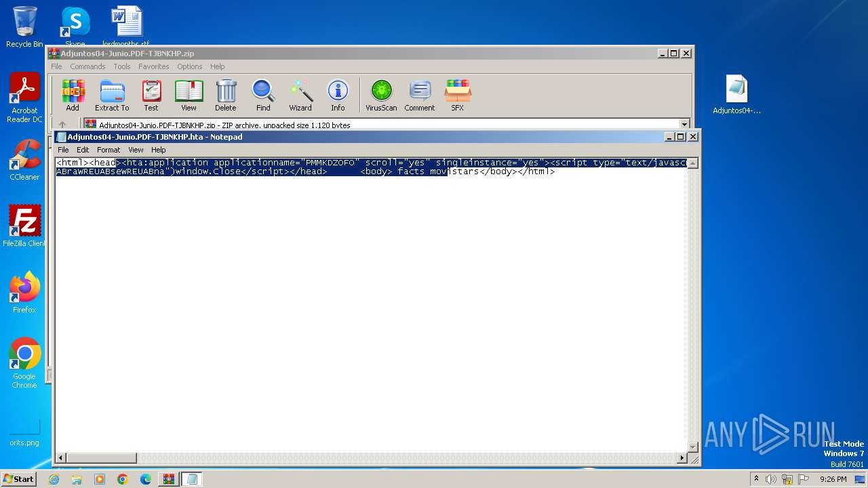Click the View icon in WinRAR toolbar
This screenshot has height=488, width=868.
pos(189,95)
